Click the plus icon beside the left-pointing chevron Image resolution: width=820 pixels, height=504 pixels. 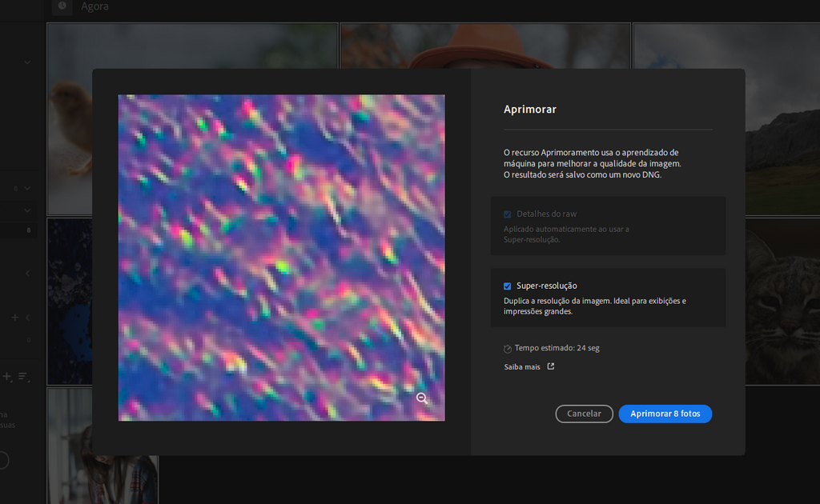point(14,318)
